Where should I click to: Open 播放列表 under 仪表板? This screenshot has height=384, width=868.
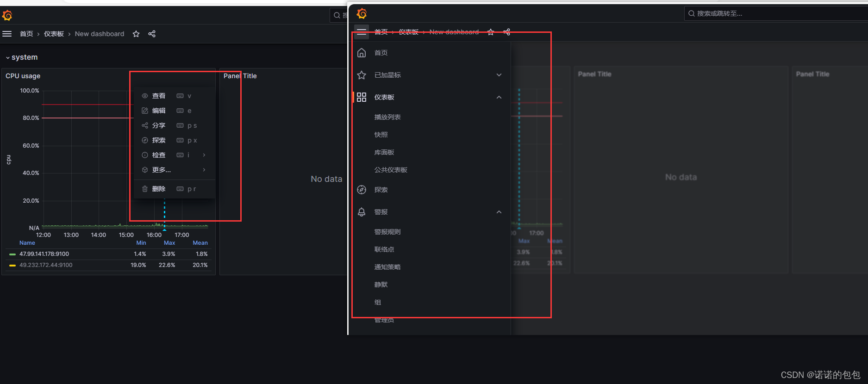[387, 117]
